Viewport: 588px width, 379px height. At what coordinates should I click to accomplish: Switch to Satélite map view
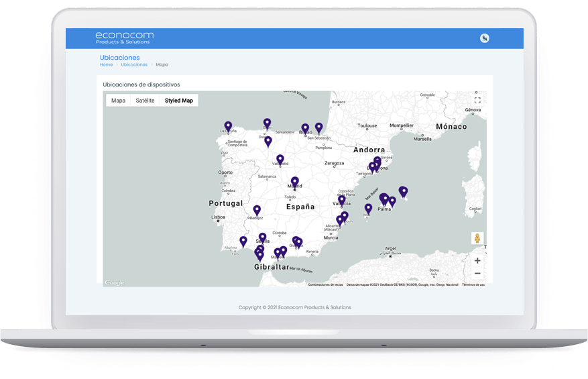pos(145,101)
